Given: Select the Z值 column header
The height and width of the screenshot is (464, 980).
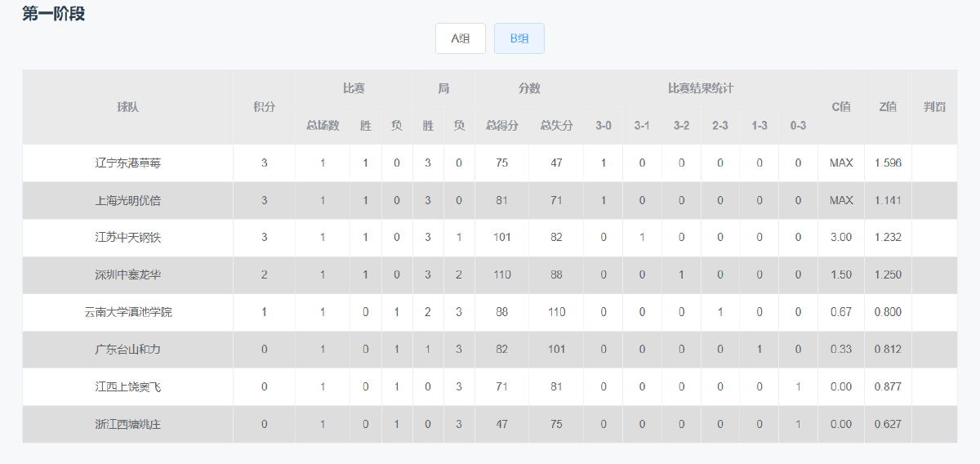Looking at the screenshot, I should click(x=888, y=107).
